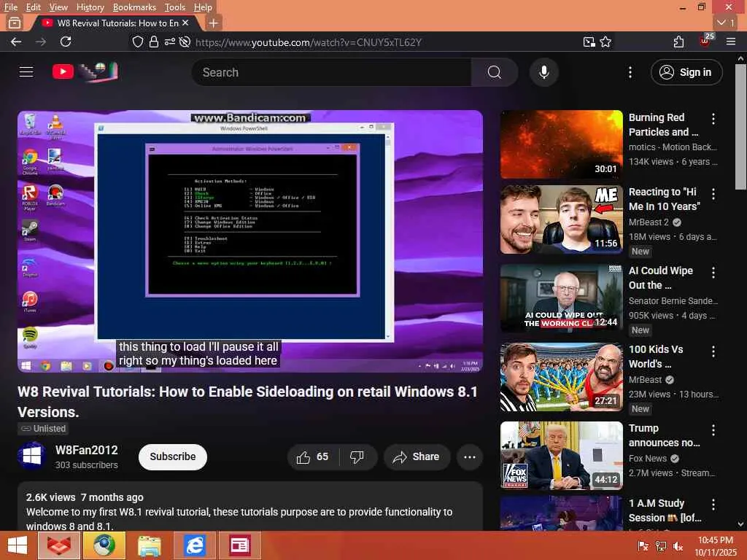Open MrBeast 2 channel link
The image size is (747, 560).
649,222
